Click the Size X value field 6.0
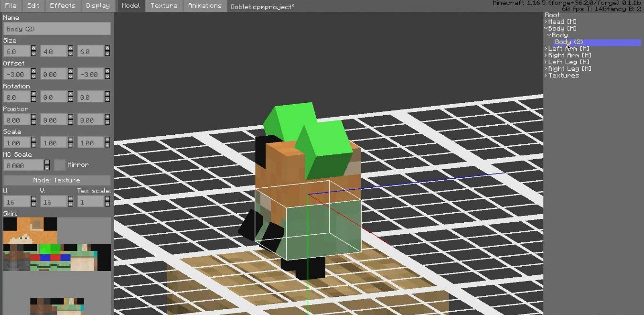 [17, 51]
